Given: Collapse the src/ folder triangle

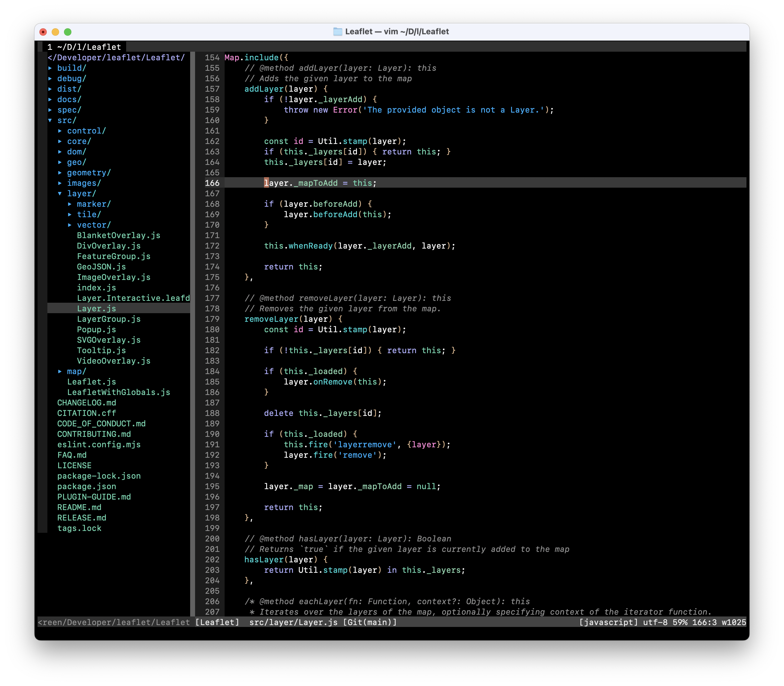Looking at the screenshot, I should click(x=50, y=120).
